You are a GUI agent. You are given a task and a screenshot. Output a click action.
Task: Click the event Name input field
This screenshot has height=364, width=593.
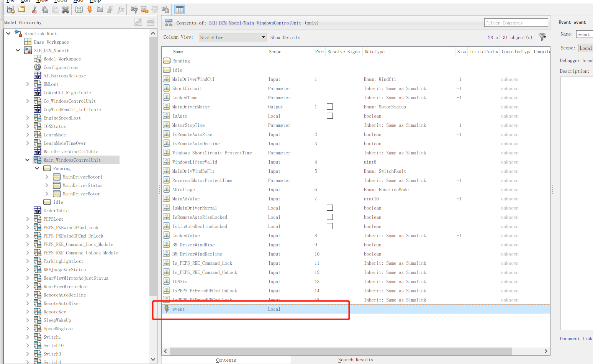[585, 34]
